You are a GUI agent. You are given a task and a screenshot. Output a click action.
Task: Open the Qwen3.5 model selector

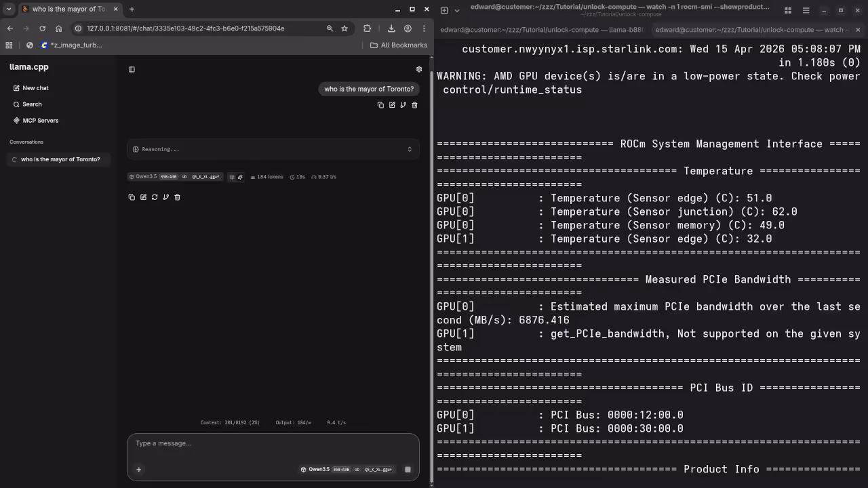click(x=316, y=469)
